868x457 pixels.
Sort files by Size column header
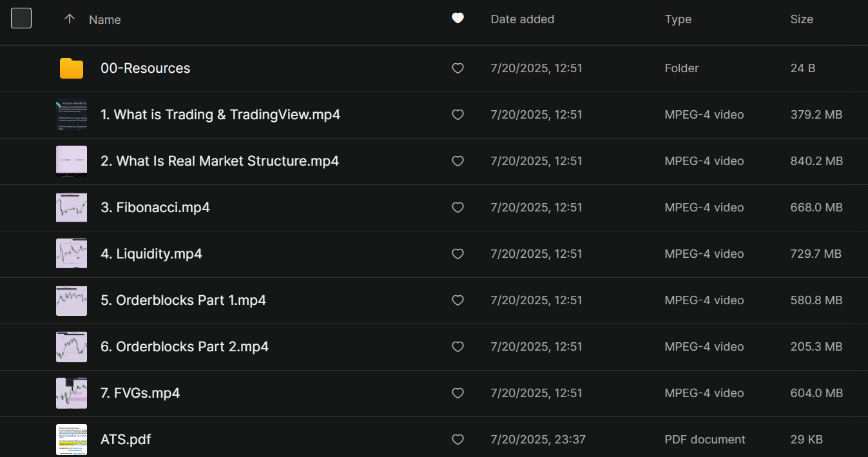[x=801, y=19]
